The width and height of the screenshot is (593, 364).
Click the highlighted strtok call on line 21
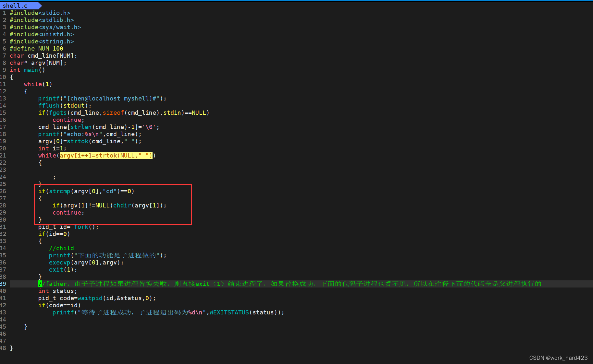click(x=105, y=156)
